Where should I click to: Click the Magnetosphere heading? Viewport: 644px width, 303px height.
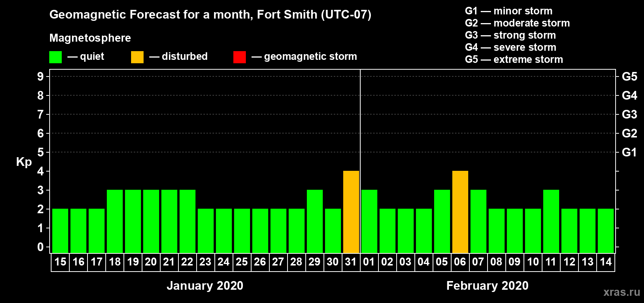(90, 38)
